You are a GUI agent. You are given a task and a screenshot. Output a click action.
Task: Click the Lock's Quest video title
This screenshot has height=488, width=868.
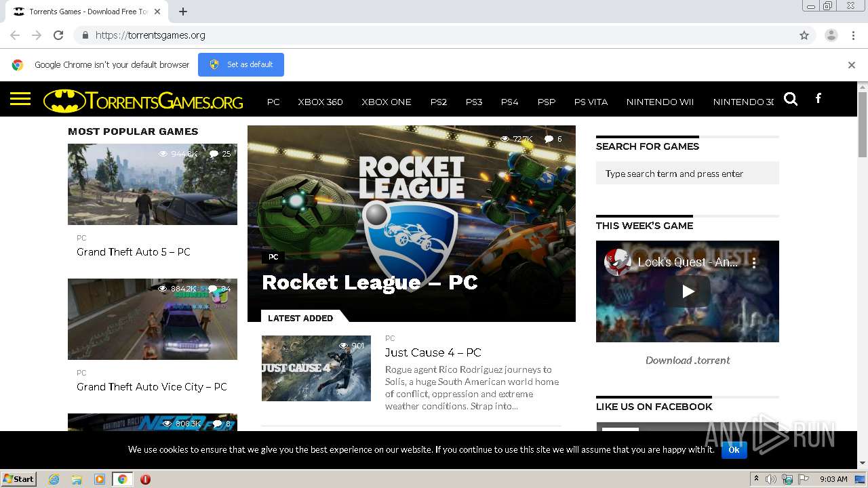688,262
